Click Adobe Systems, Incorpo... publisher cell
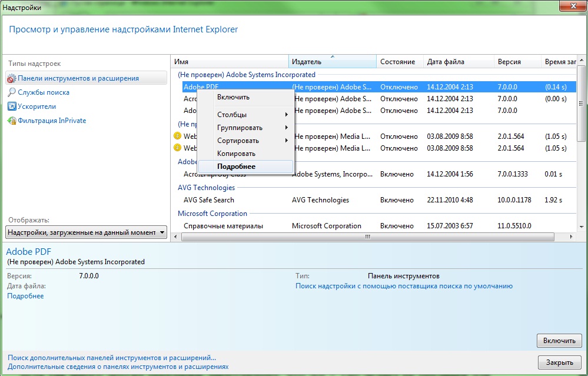 pyautogui.click(x=332, y=174)
